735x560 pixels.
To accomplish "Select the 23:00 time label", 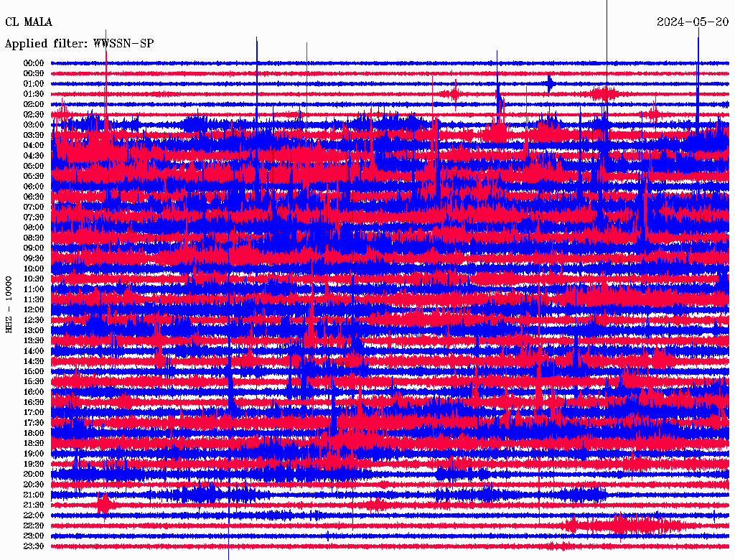I will point(34,536).
